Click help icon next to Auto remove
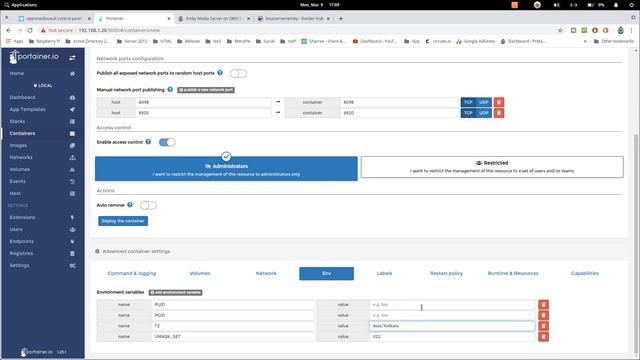 (130, 205)
